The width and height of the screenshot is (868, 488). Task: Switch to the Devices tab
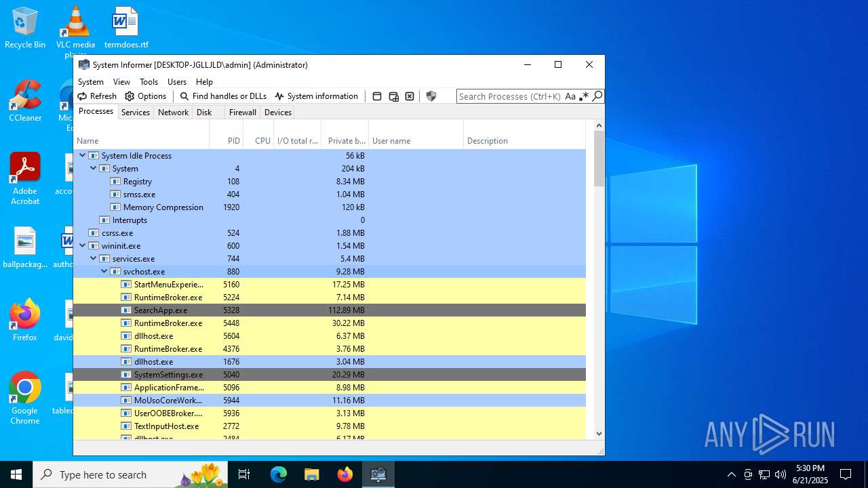coord(278,113)
